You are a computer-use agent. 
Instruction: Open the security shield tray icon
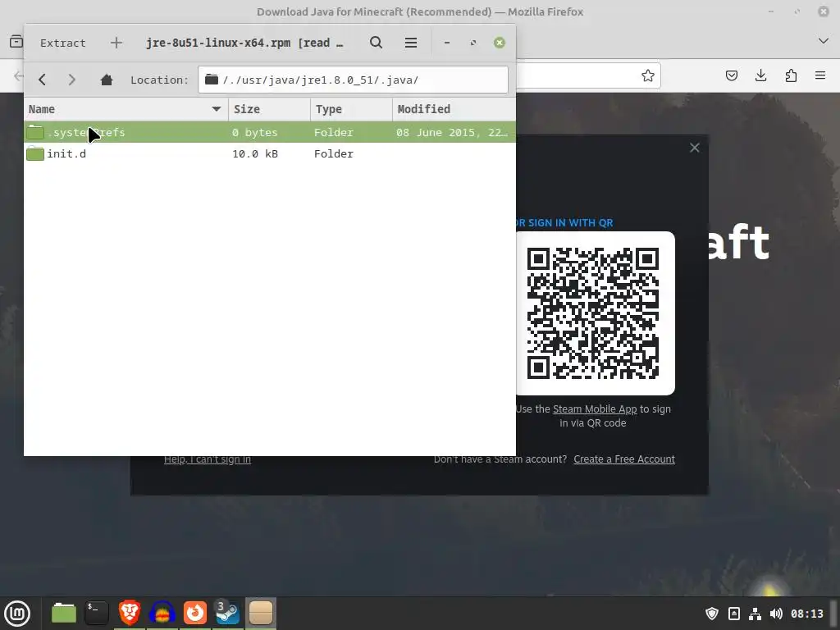pyautogui.click(x=712, y=614)
